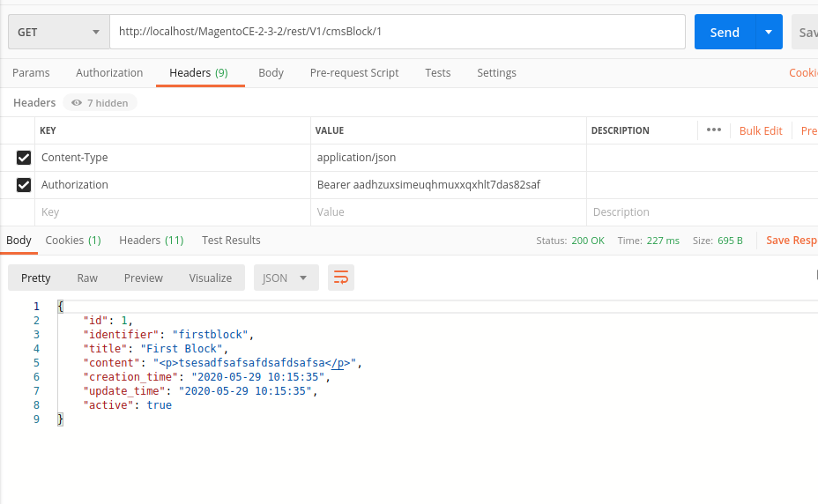Open the three-dots column options menu

(x=713, y=130)
